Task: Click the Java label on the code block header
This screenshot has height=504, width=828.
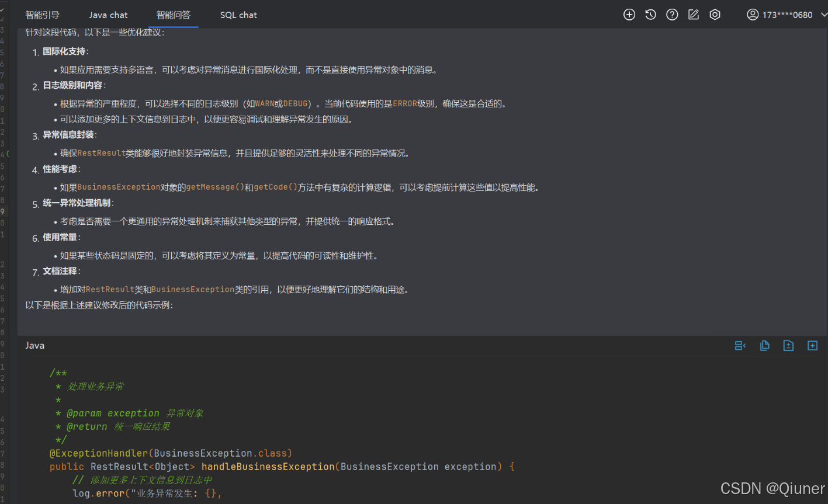Action: 34,345
